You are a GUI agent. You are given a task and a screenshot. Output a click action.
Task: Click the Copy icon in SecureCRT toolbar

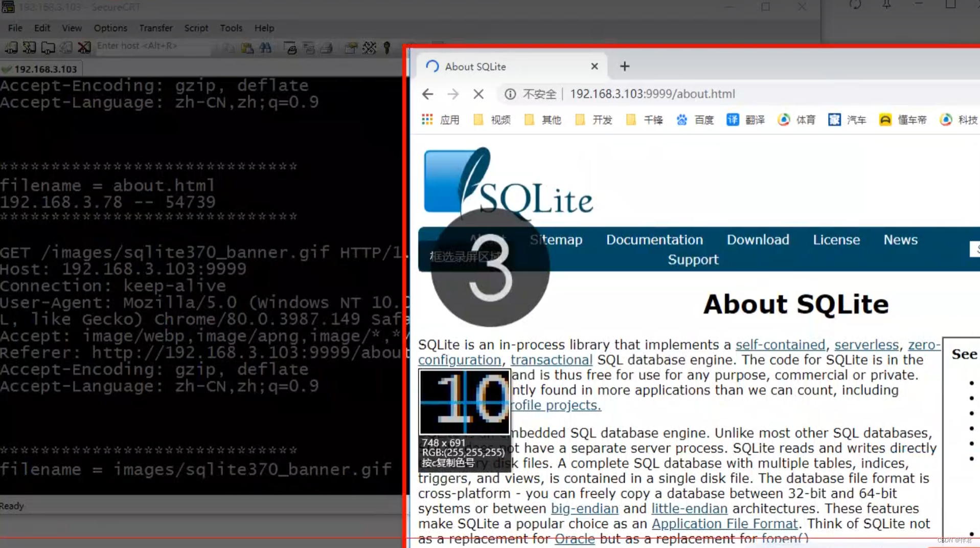click(230, 48)
